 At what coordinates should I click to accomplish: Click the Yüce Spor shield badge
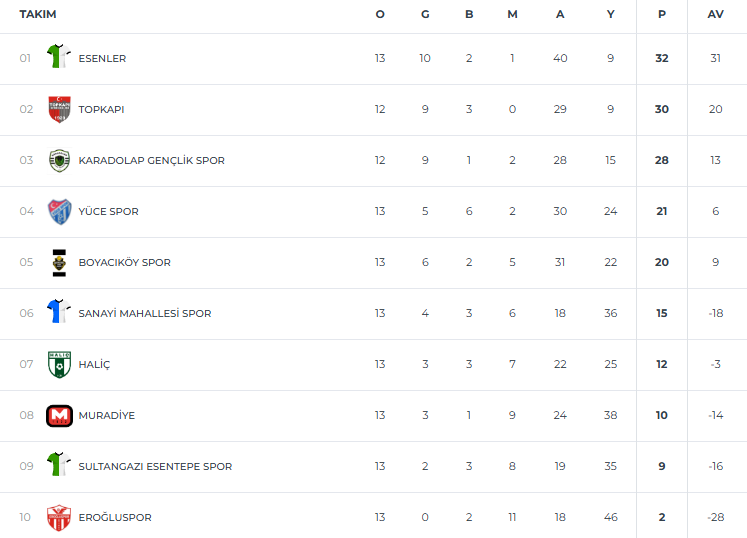59,211
